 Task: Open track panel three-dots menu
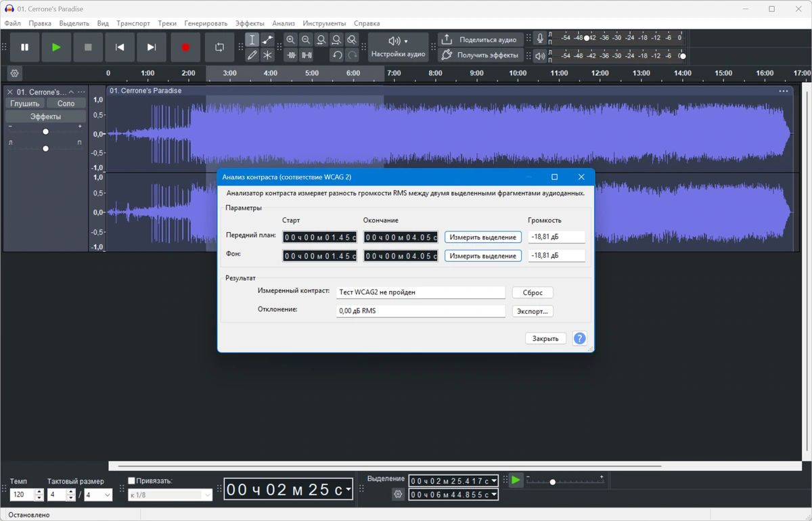(82, 92)
